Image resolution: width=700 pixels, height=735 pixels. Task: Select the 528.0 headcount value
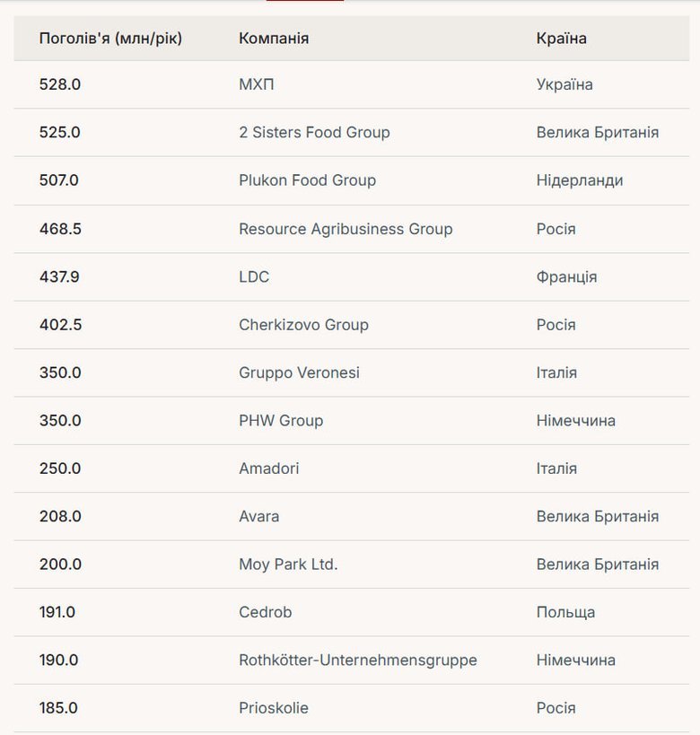[60, 84]
